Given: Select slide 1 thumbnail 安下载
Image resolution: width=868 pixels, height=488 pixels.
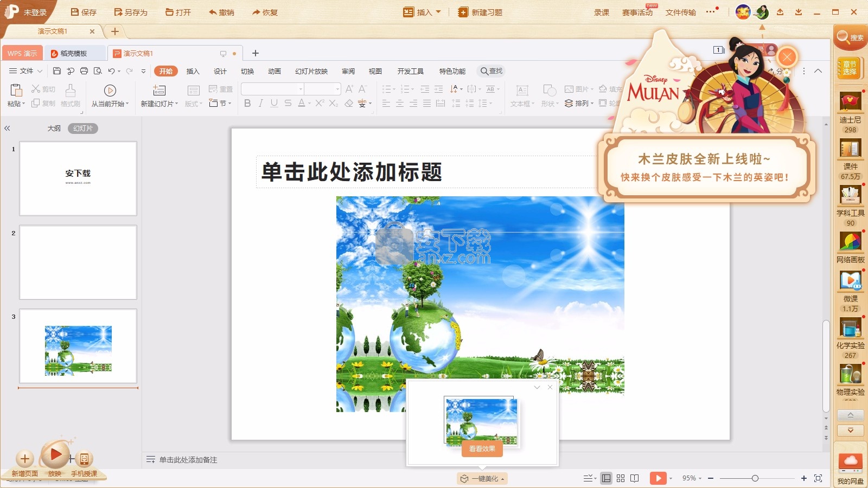Looking at the screenshot, I should tap(78, 178).
